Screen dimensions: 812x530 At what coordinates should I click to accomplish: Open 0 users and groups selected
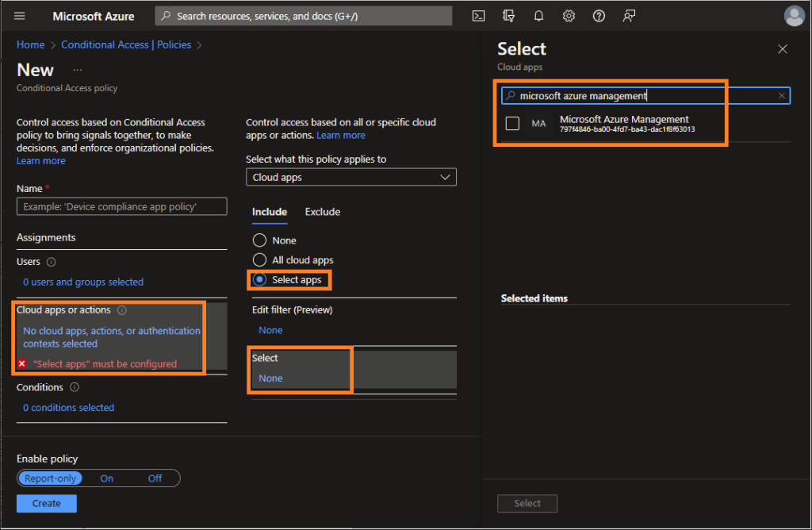[x=82, y=282]
